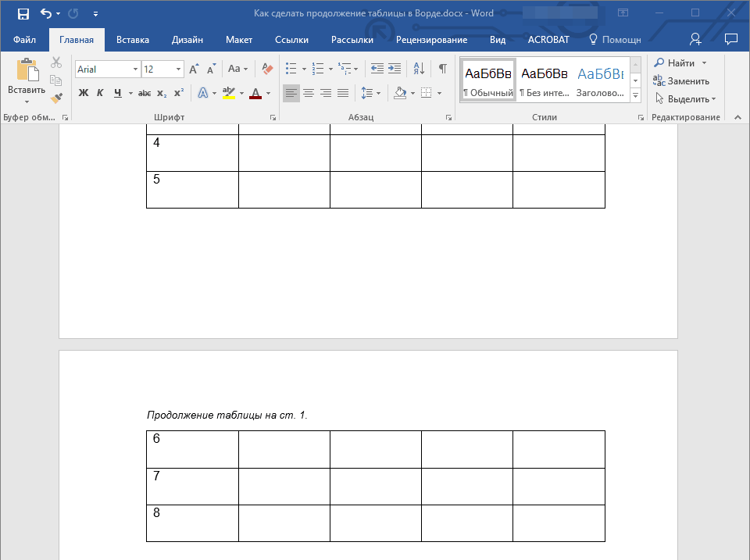Open the font size 12 dropdown
The width and height of the screenshot is (750, 560).
pos(179,70)
